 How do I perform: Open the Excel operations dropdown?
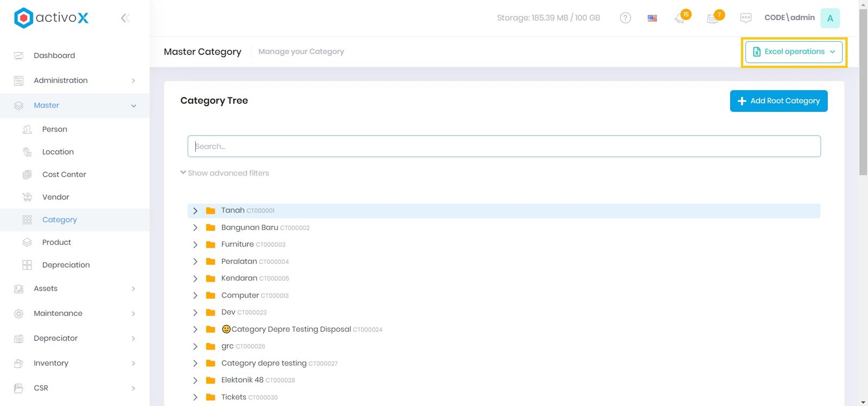[794, 52]
